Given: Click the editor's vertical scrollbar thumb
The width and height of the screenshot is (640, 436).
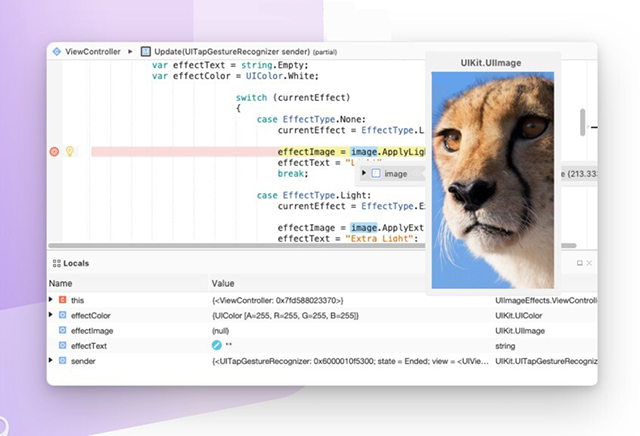Looking at the screenshot, I should click(x=582, y=122).
